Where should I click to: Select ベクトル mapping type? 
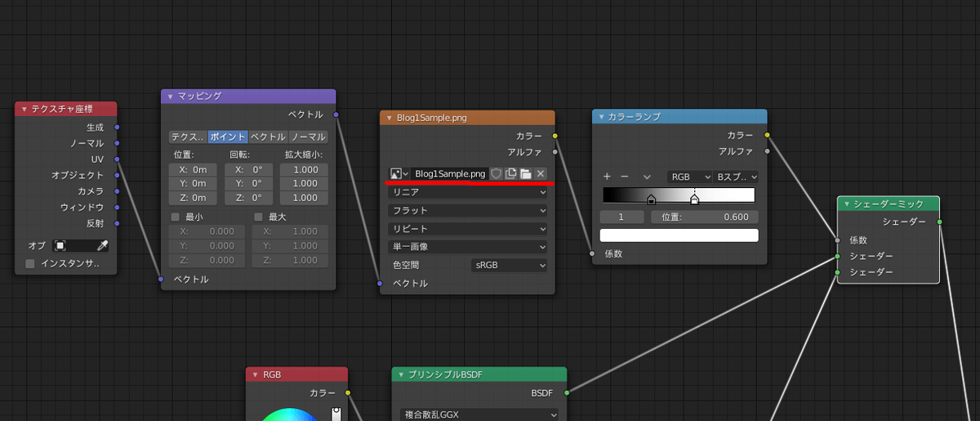tap(268, 137)
